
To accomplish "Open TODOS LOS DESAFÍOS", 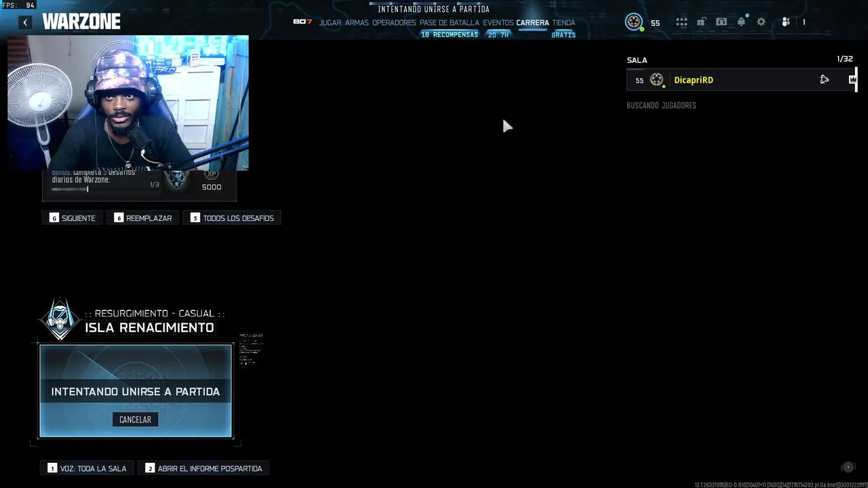I will click(232, 218).
